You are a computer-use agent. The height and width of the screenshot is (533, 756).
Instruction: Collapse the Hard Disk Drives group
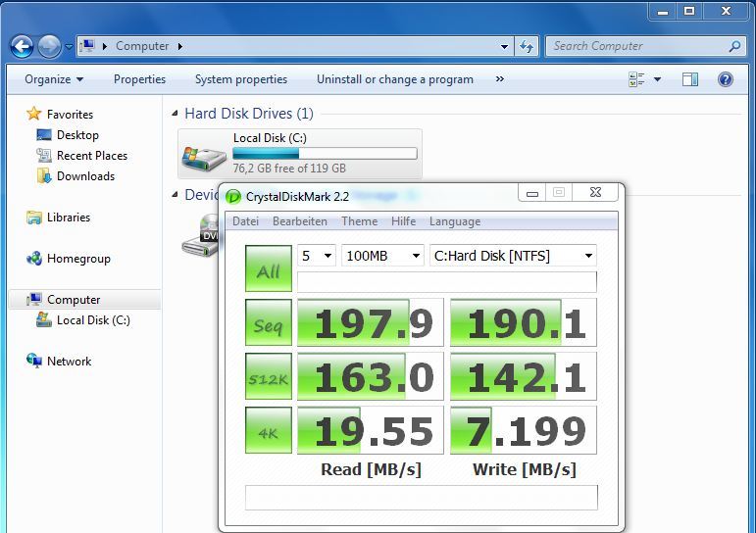175,114
